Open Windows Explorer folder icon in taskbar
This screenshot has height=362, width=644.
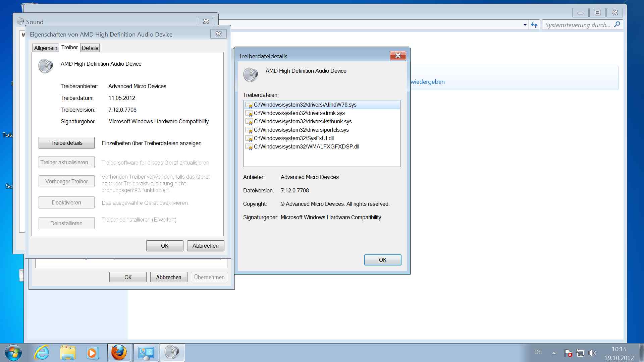[68, 353]
